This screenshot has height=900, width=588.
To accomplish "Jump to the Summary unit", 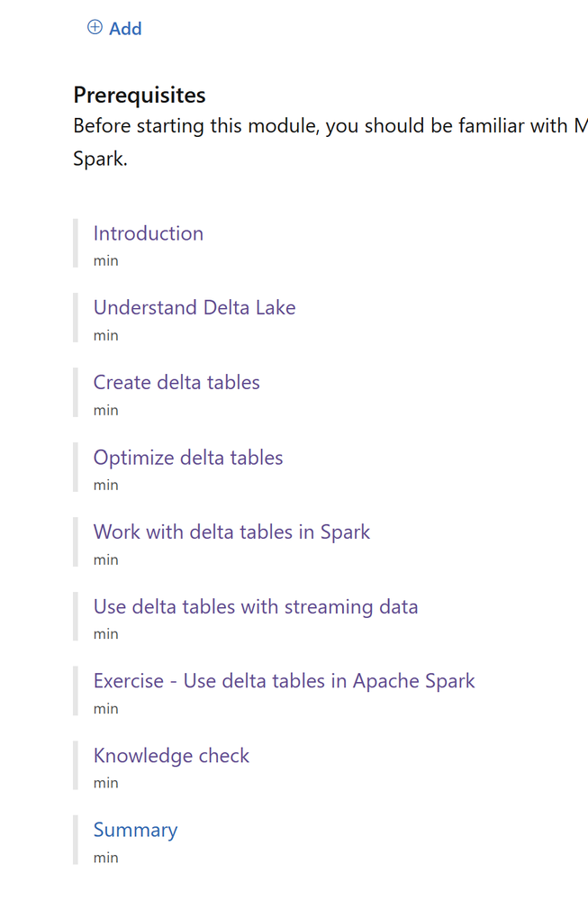I will coord(135,831).
